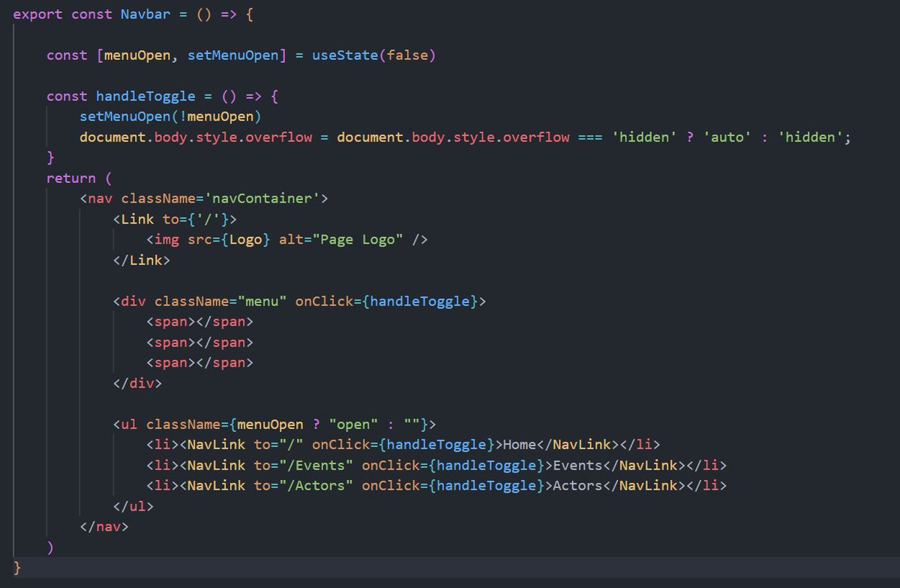Viewport: 900px width, 588px height.
Task: Place cursor on the 'Navbar' component name
Action: [145, 14]
